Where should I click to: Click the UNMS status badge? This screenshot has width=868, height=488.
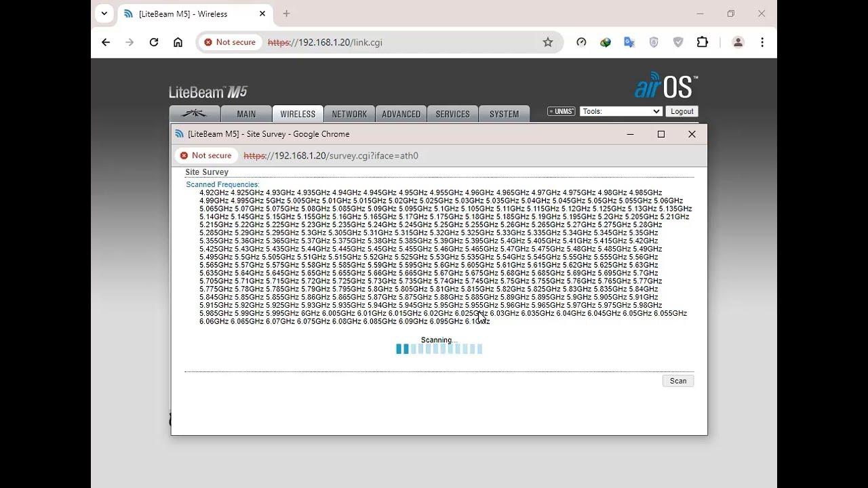point(561,111)
